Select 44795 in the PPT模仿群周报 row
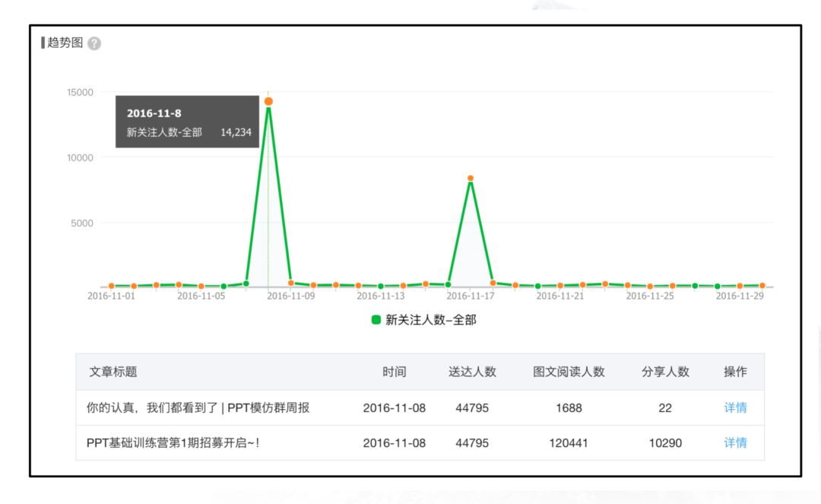The width and height of the screenshot is (821, 504). click(472, 407)
